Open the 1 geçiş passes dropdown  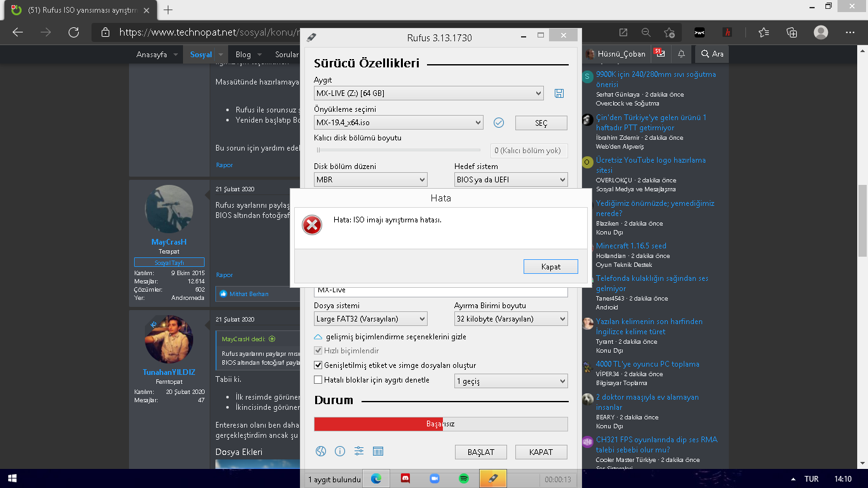tap(511, 381)
